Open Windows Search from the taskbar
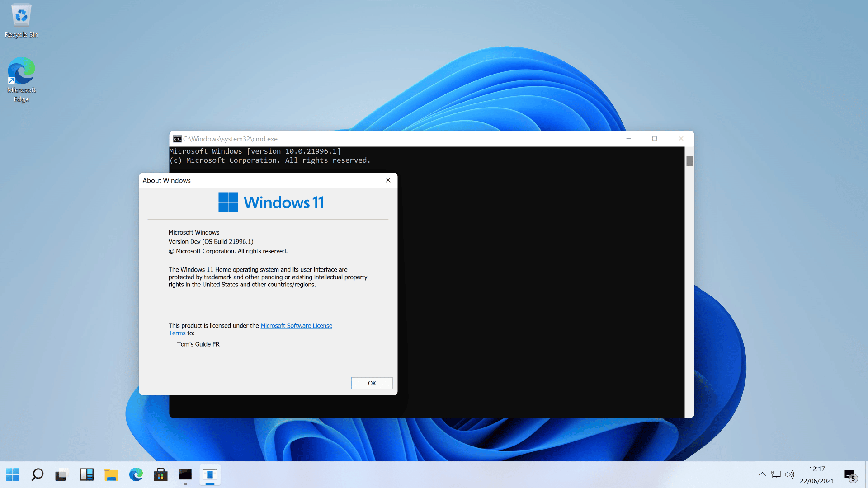 point(38,475)
